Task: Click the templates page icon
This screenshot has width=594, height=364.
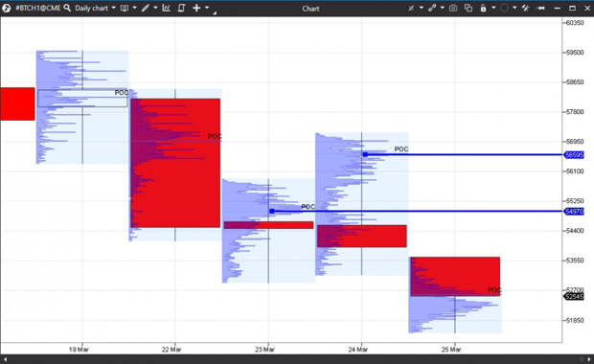Action: tap(181, 8)
